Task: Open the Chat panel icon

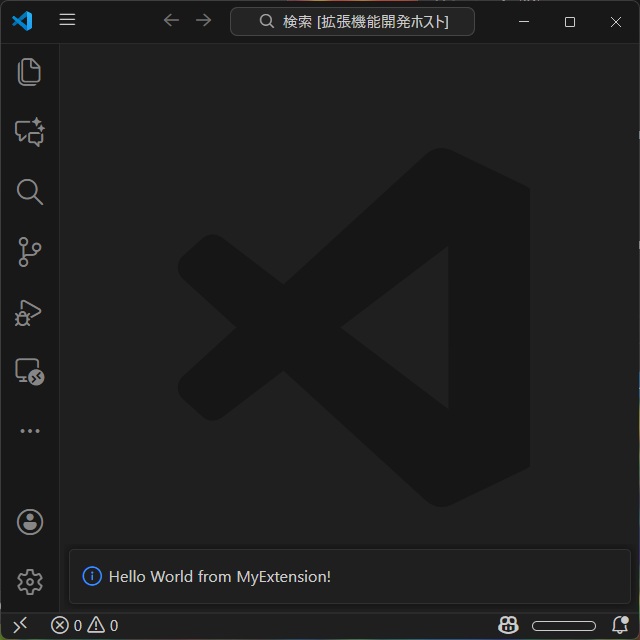Action: (x=29, y=132)
